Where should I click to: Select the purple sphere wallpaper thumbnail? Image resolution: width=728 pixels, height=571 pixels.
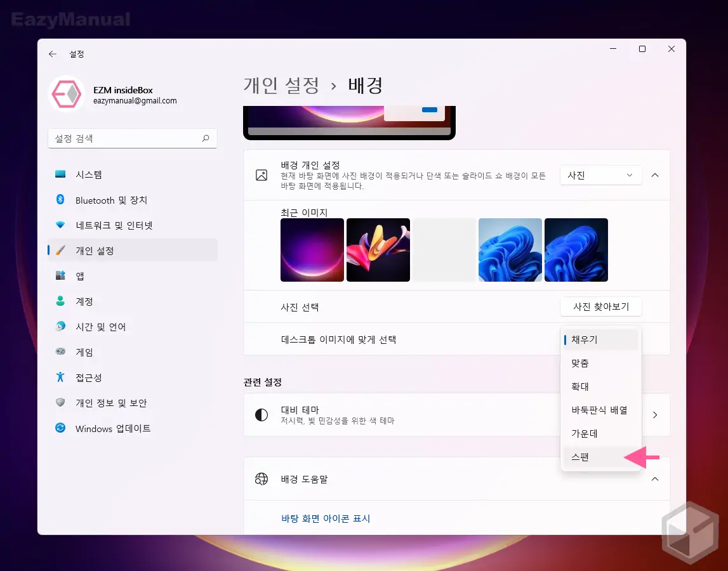312,249
